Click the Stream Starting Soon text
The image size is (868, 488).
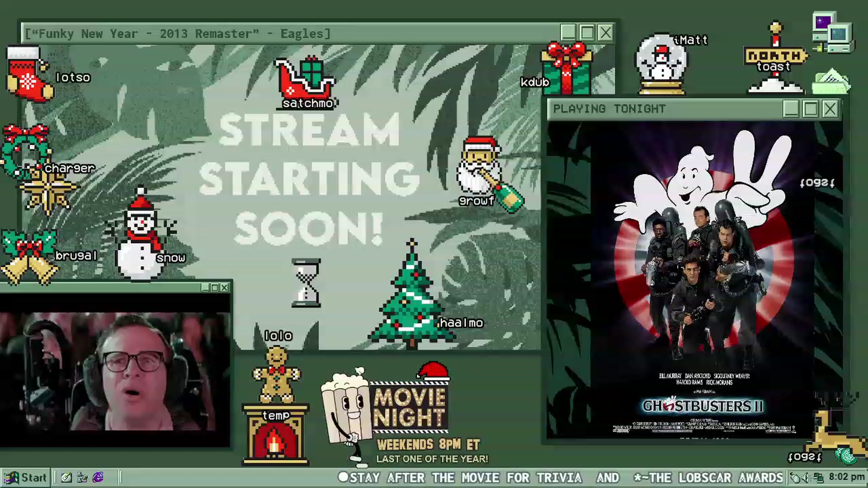pyautogui.click(x=308, y=179)
